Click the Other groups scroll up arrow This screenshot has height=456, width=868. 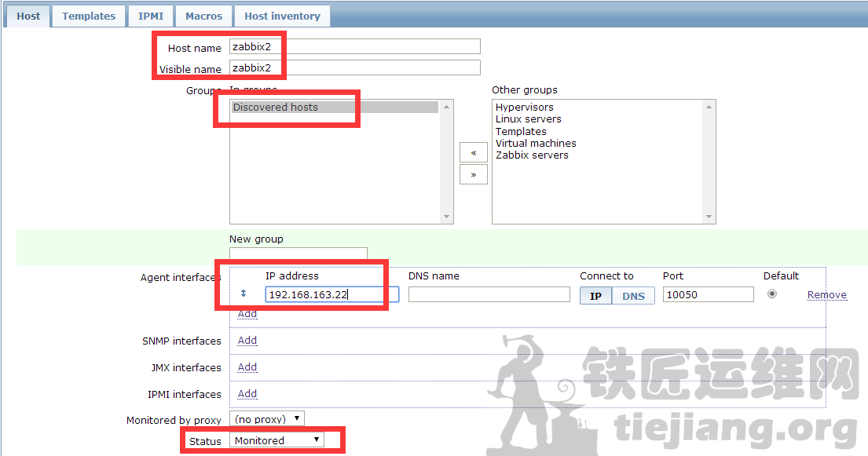tap(709, 107)
